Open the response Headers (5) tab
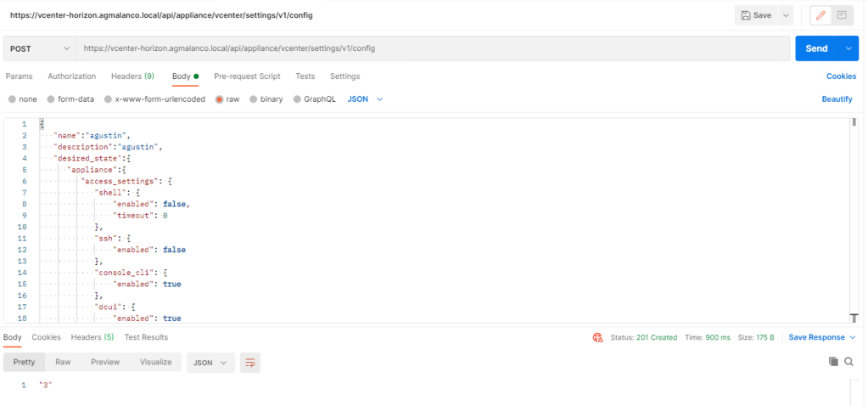 [x=92, y=337]
